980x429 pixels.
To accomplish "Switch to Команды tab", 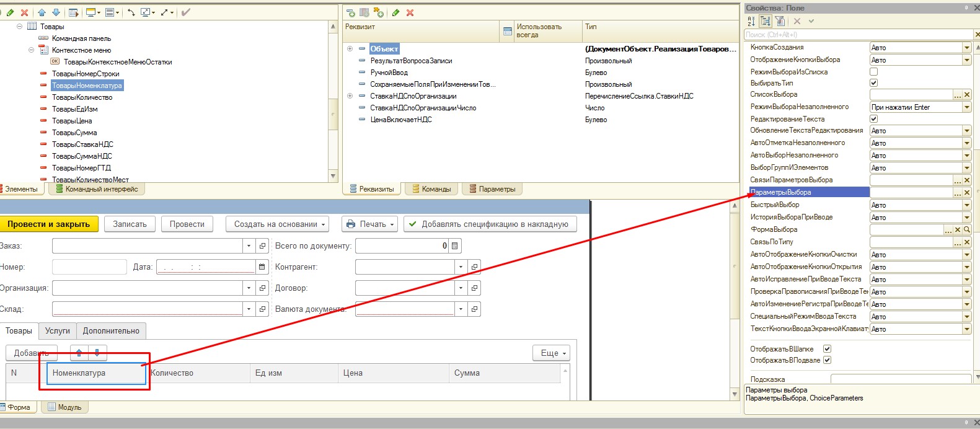I will pyautogui.click(x=431, y=189).
